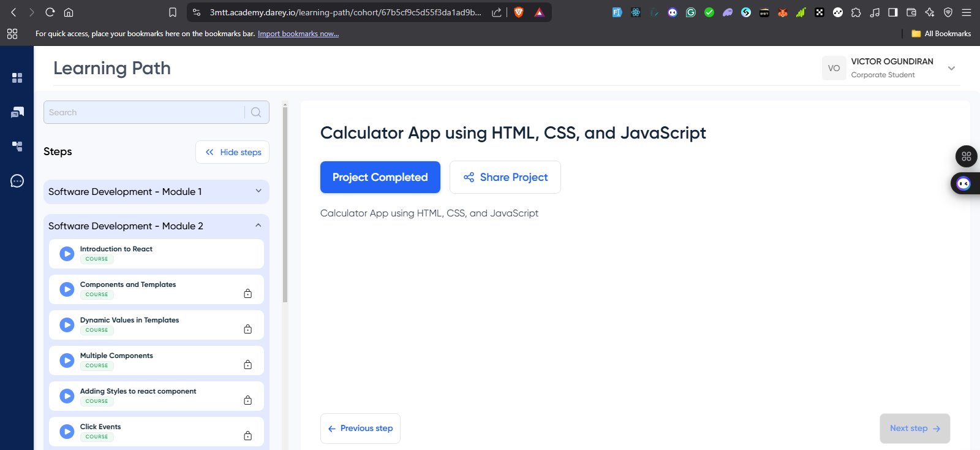
Task: Open the Victor Ogundiran profile dropdown
Action: (x=951, y=68)
